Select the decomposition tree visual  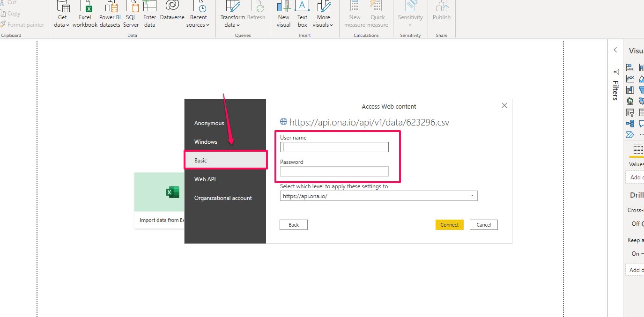tap(630, 124)
